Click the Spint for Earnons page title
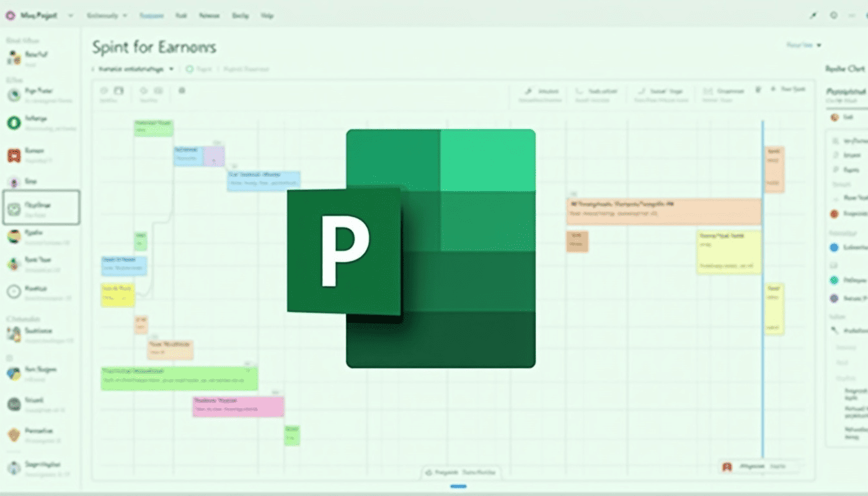 154,47
